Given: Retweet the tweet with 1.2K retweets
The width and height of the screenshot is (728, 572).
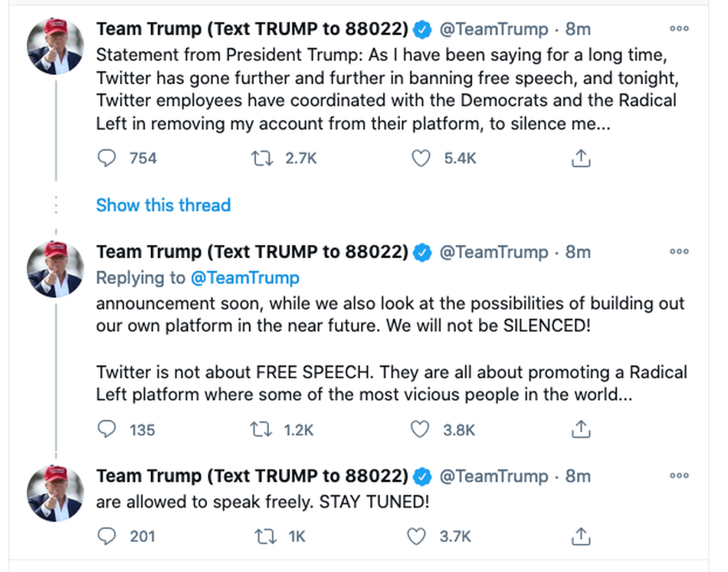Looking at the screenshot, I should click(261, 430).
